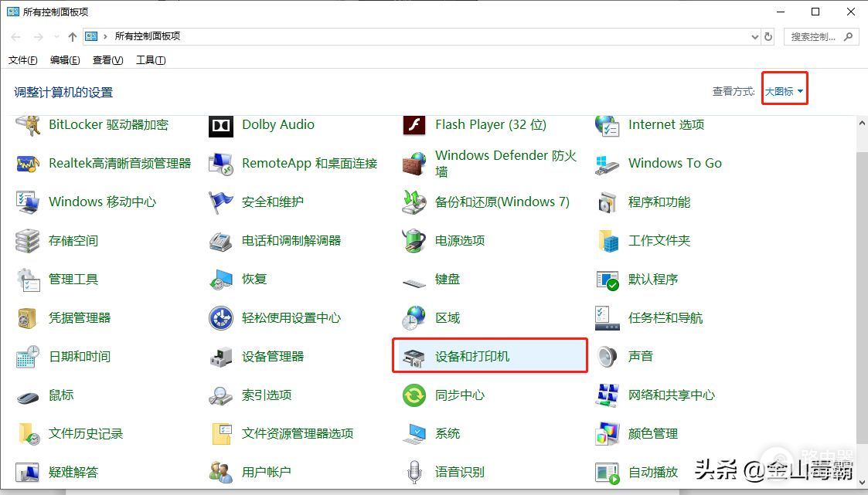Screen dimensions: 868x495
Task: Click the up one level arrow button
Action: click(73, 37)
